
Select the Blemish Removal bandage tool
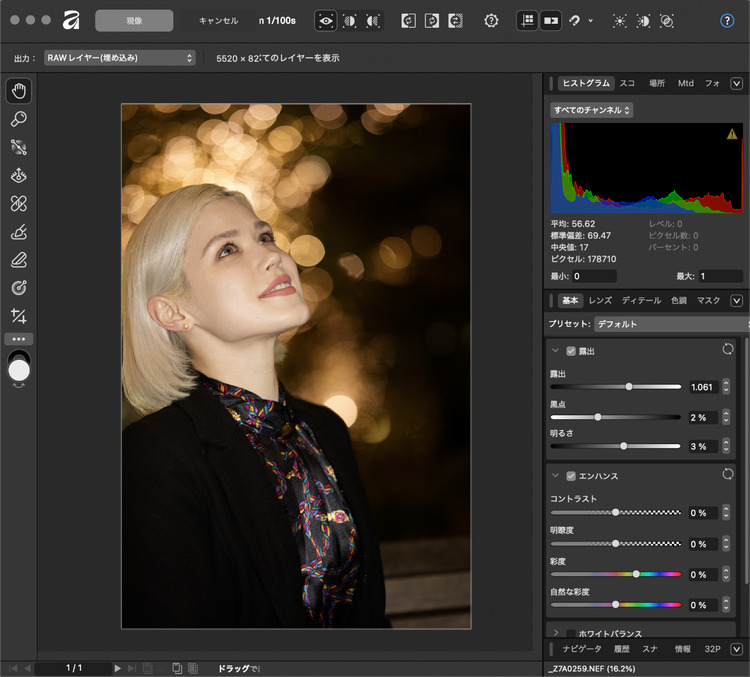[x=19, y=203]
